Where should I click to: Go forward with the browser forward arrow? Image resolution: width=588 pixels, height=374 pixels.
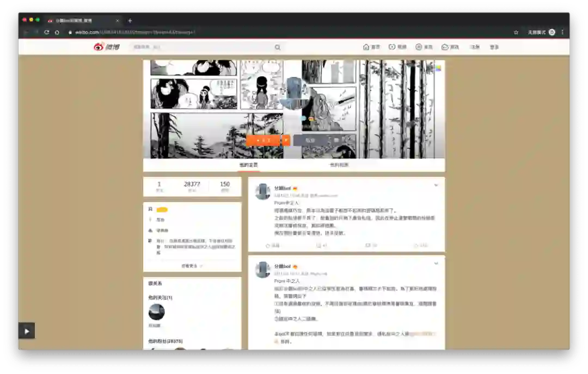point(36,32)
